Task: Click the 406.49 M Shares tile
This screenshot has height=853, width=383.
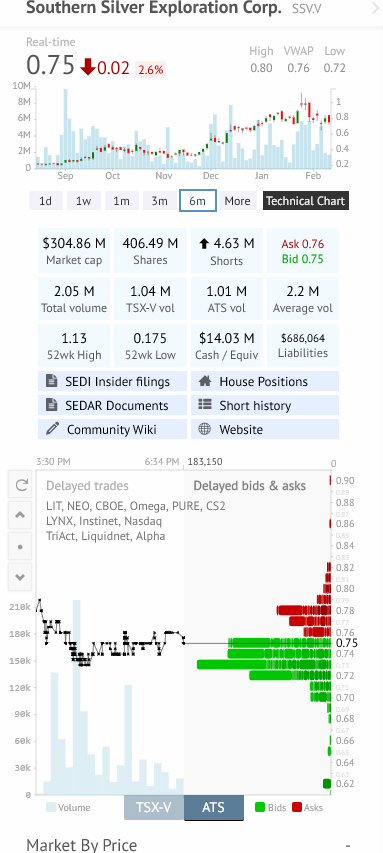Action: pos(150,250)
